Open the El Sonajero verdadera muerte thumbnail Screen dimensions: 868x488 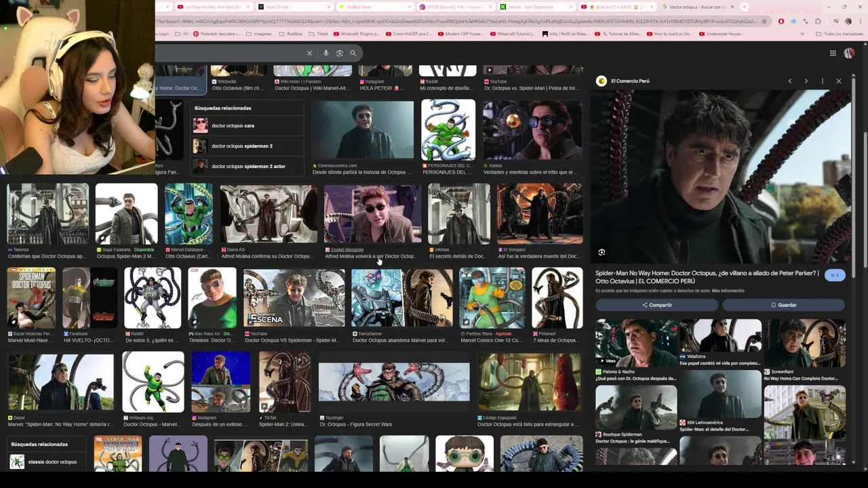(539, 213)
